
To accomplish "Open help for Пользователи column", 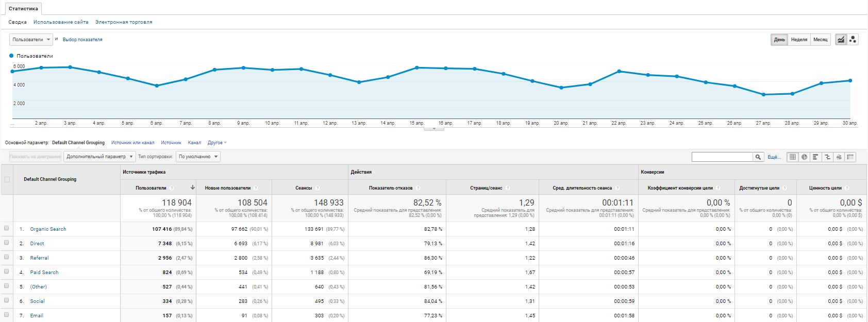I will 172,188.
